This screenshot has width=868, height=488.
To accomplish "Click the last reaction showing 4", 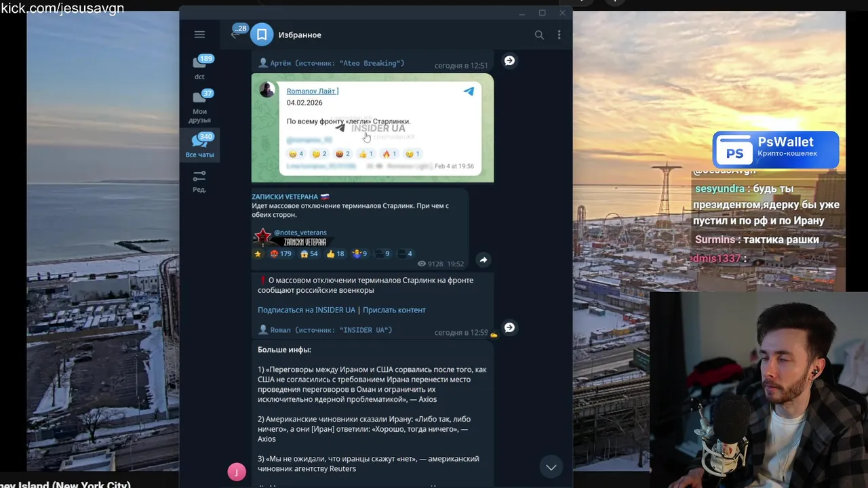I will [405, 253].
